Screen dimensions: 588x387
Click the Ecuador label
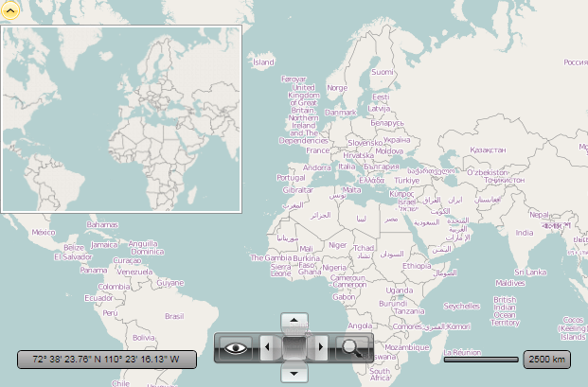point(98,298)
